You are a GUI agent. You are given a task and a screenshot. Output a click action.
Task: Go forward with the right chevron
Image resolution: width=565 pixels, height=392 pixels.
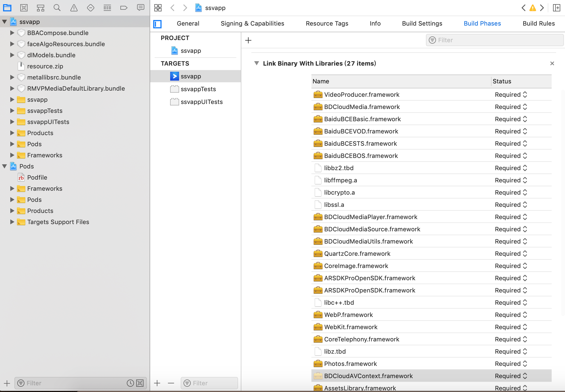(x=185, y=8)
